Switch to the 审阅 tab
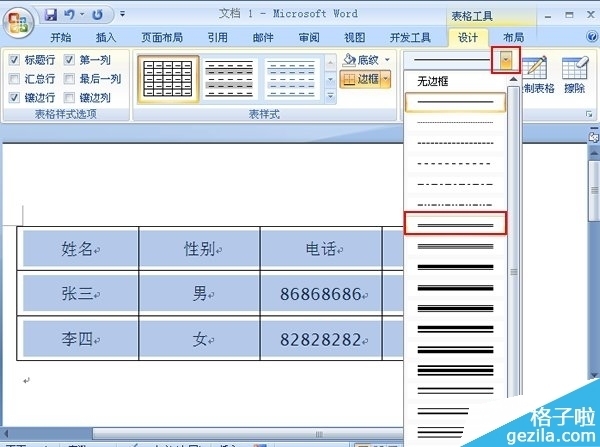This screenshot has width=600, height=447. pyautogui.click(x=309, y=37)
